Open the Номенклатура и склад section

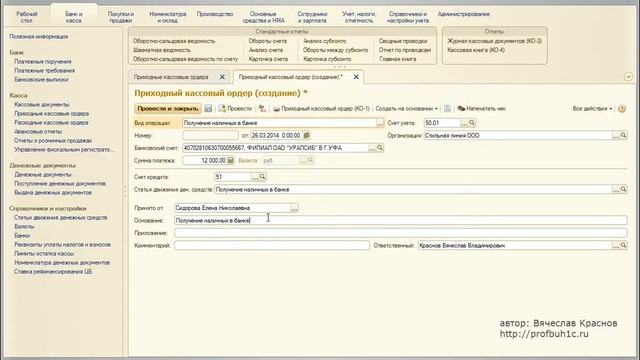point(168,17)
